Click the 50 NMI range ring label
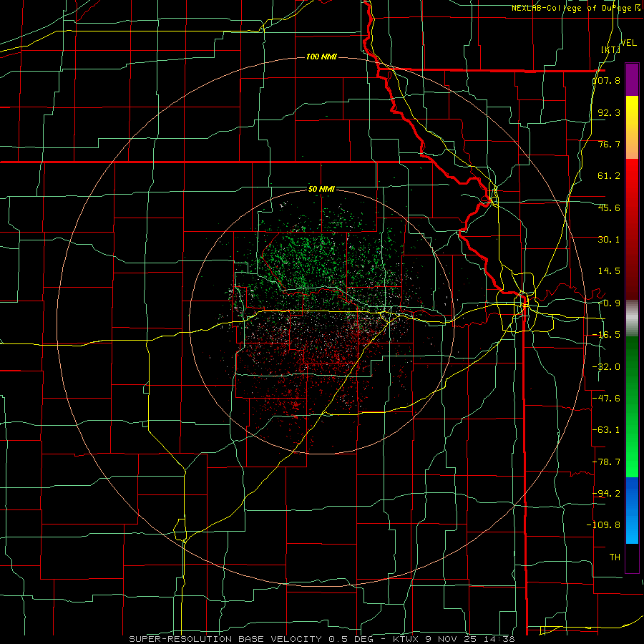The image size is (644, 644). [x=321, y=190]
